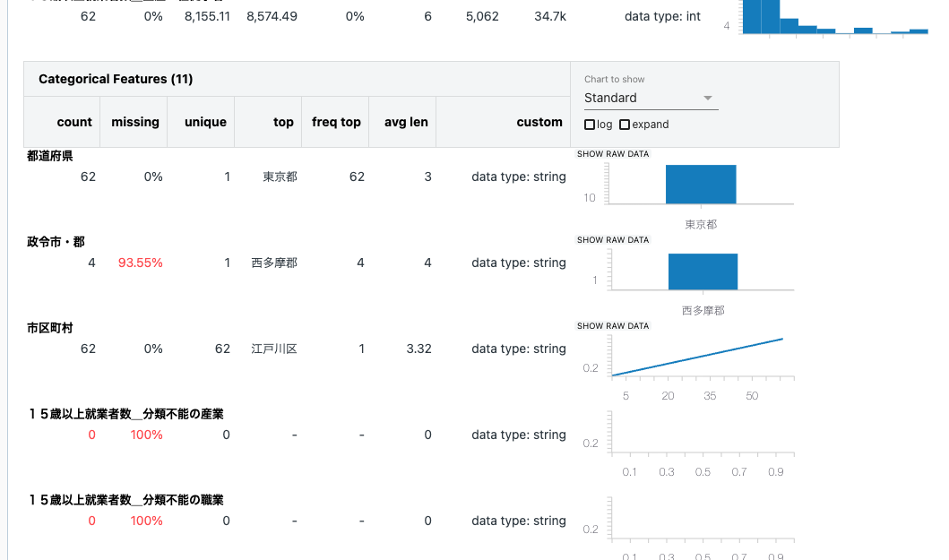Enable the log checkbox
The width and height of the screenshot is (949, 560).
pos(590,125)
